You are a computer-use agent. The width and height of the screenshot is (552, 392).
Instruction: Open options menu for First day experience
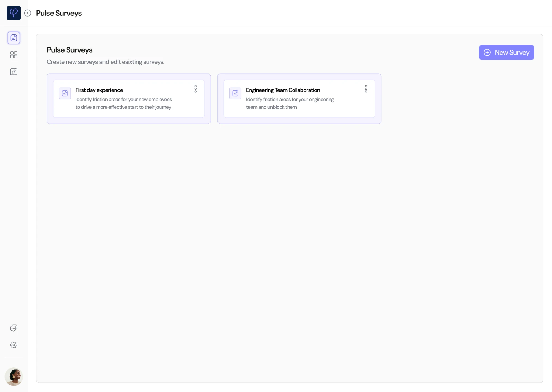[195, 89]
